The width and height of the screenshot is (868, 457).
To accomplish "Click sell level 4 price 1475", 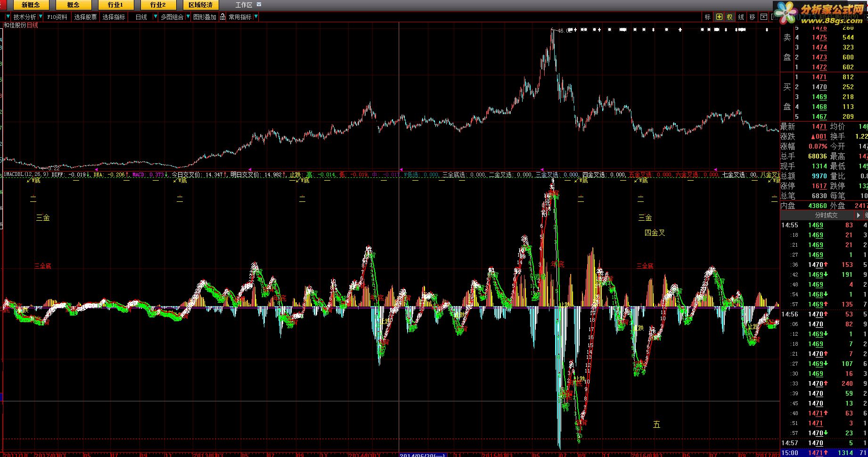I will (819, 37).
